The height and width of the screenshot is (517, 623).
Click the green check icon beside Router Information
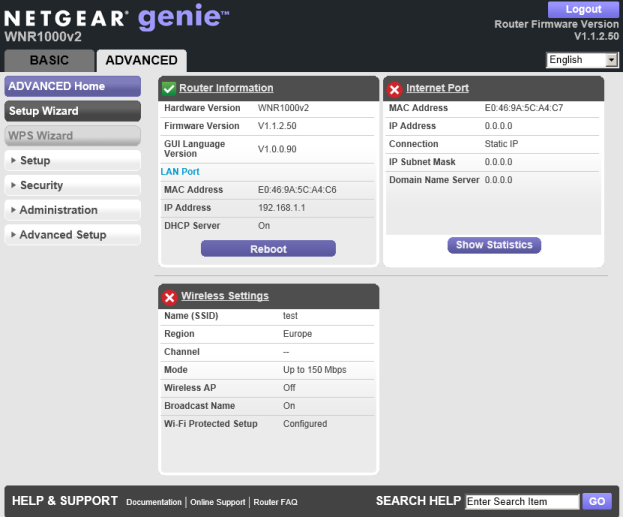[x=169, y=88]
